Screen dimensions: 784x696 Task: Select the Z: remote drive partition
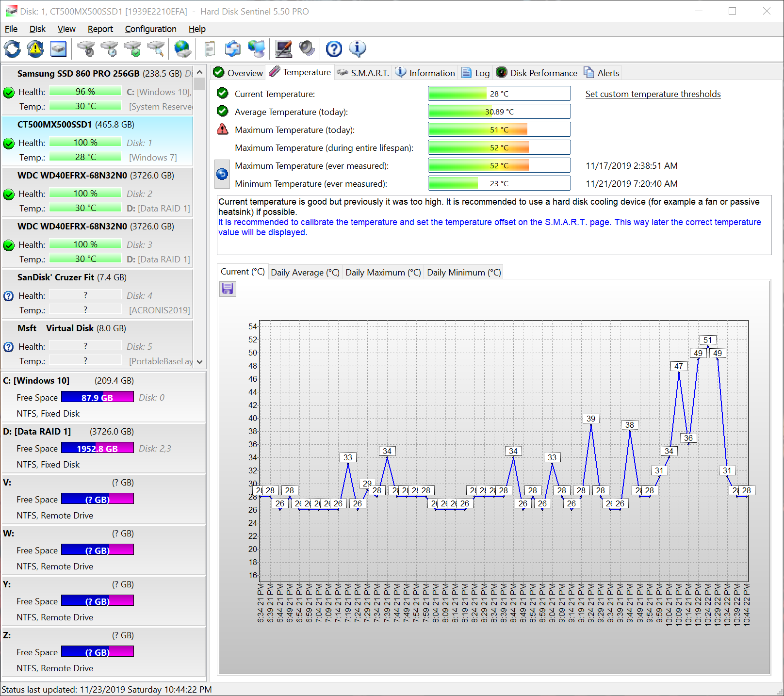103,651
